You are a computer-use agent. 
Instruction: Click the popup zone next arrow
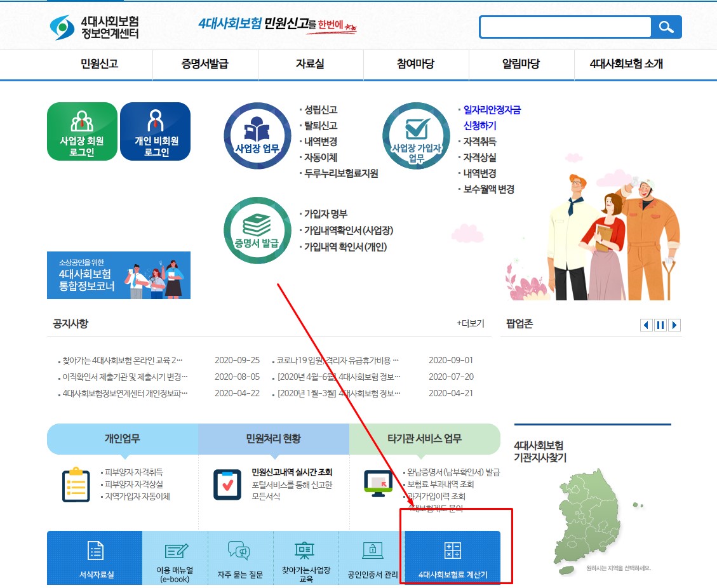tap(674, 325)
